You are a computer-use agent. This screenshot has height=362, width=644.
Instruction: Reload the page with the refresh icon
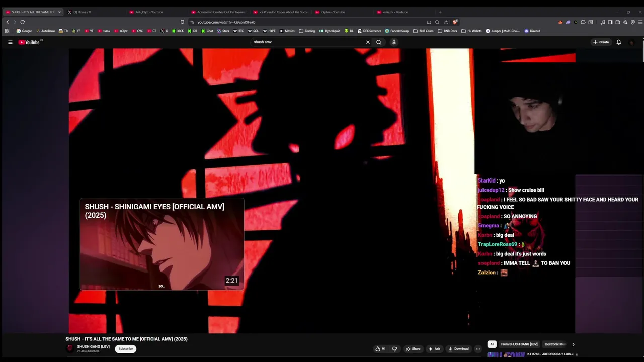23,22
